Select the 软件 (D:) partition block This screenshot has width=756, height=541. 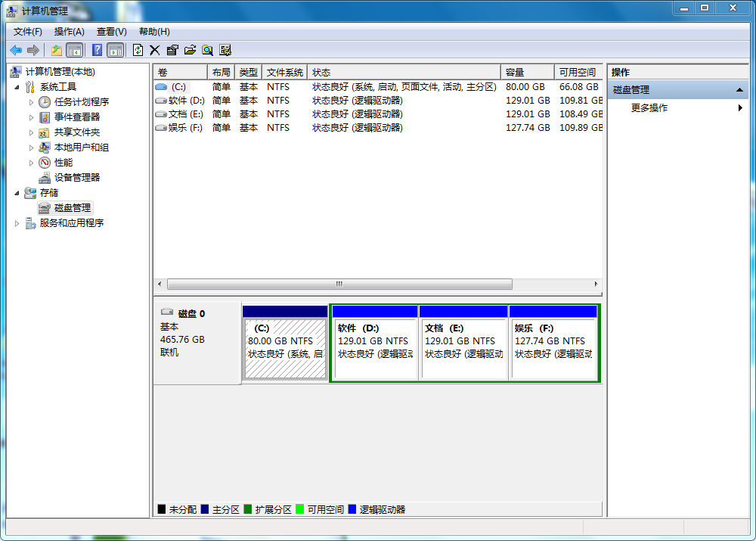point(373,348)
